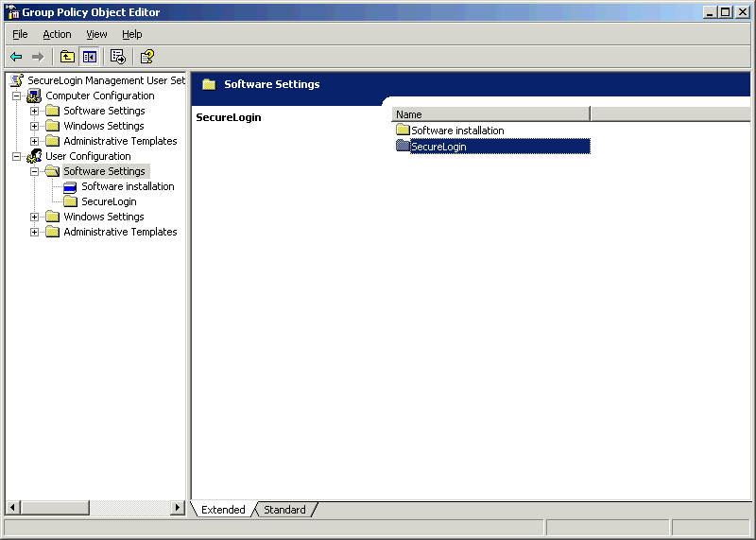Select Software installation in the list pane

click(x=457, y=131)
